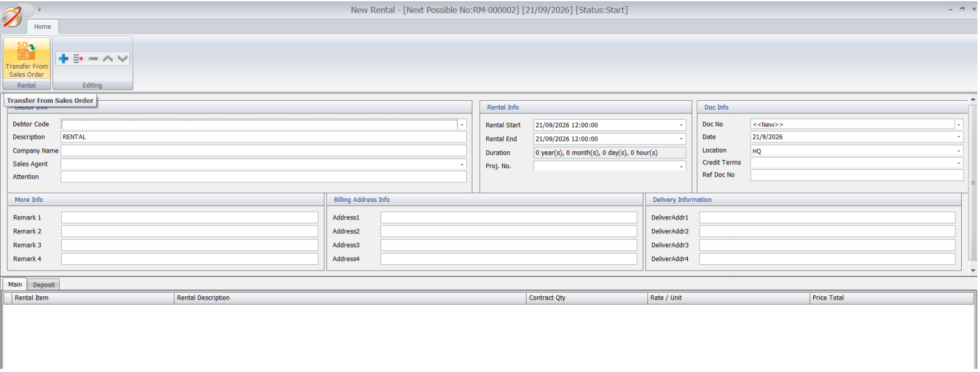Click the insert row icon with red plus
The width and height of the screenshot is (980, 372).
78,59
